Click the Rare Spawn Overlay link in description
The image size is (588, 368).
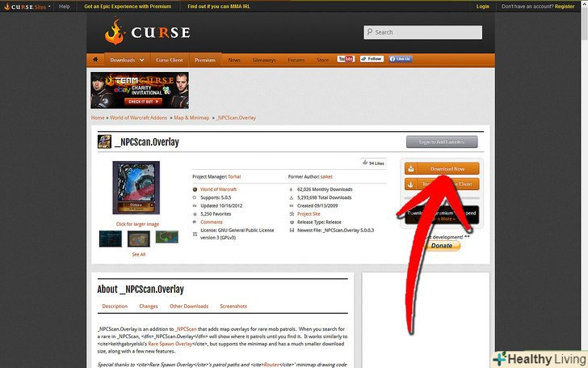tap(170, 344)
